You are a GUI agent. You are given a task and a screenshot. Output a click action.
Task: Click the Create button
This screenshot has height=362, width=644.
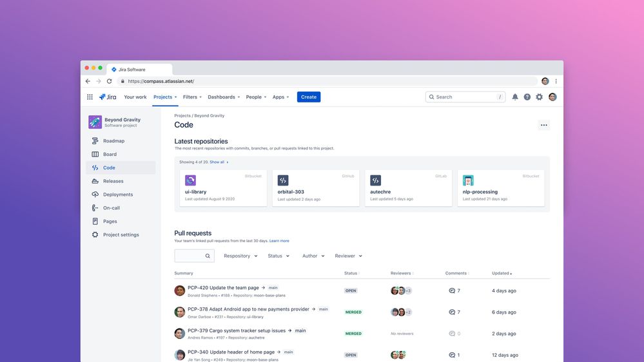pyautogui.click(x=309, y=97)
